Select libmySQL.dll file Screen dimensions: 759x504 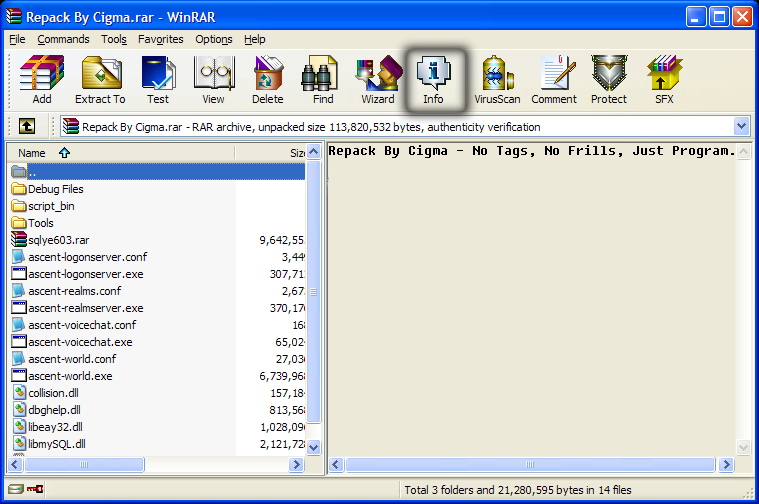pyautogui.click(x=48, y=443)
